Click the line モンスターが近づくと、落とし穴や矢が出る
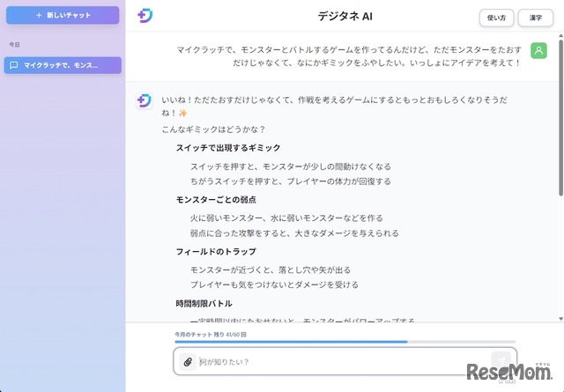Screen dimensions: 564x392 271,270
